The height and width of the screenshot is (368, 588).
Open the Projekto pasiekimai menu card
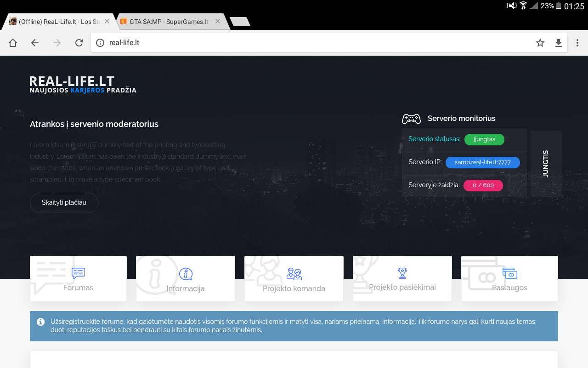[402, 279]
